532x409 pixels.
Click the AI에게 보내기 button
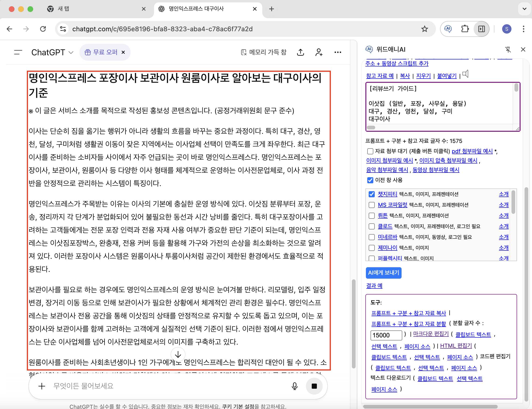(x=383, y=273)
